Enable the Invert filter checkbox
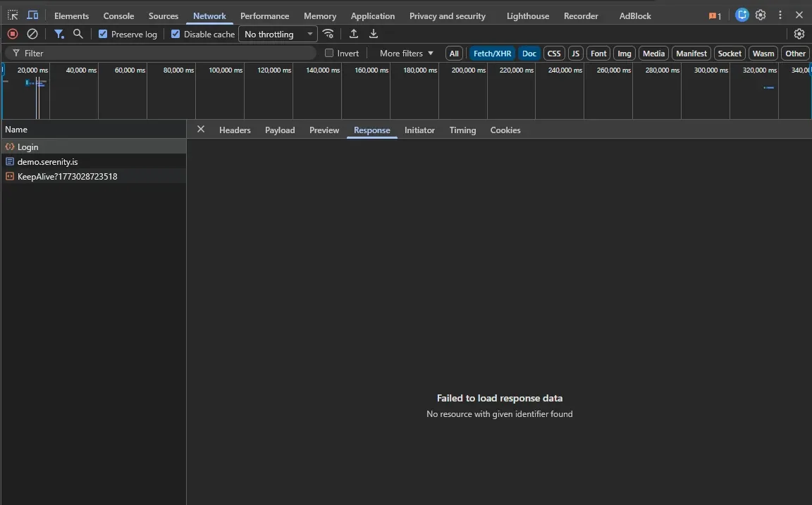 pos(328,53)
